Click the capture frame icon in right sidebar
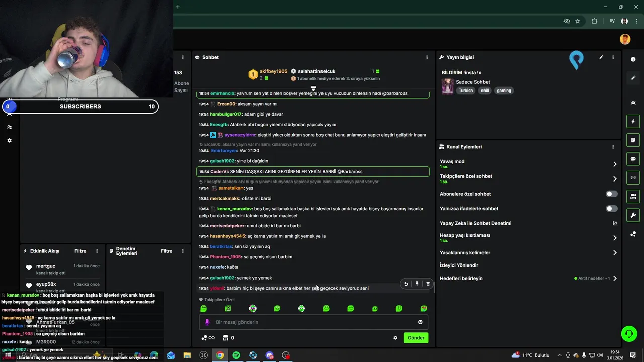This screenshot has height=362, width=644. 633,103
